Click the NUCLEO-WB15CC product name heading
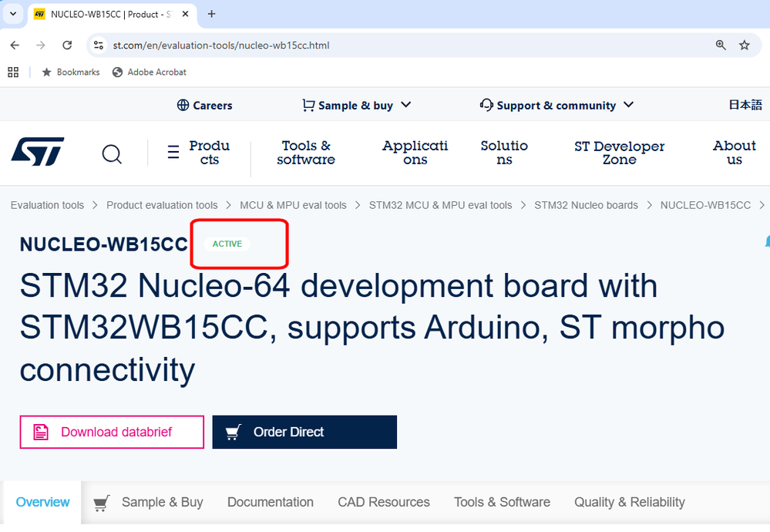 coord(103,244)
